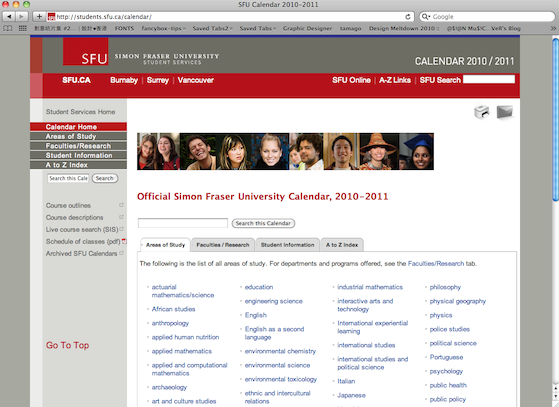Click Go To Top link
559x407 pixels.
(x=67, y=345)
